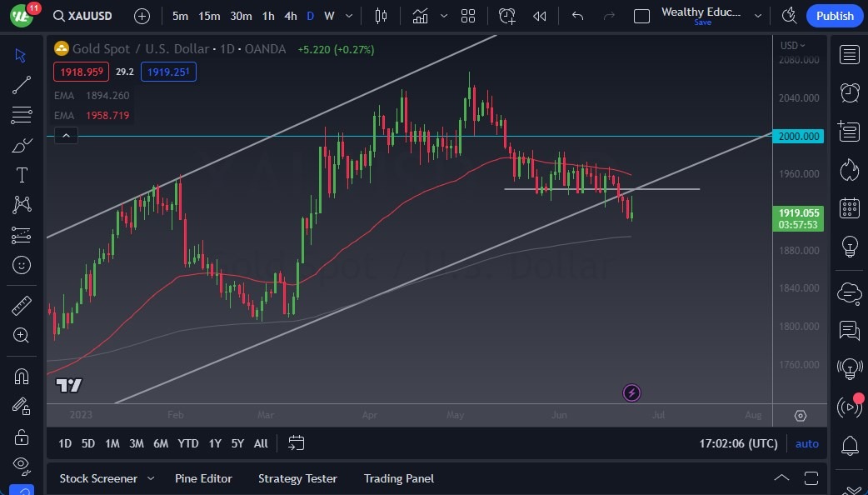Publish the chart idea
The image size is (868, 495).
click(835, 16)
